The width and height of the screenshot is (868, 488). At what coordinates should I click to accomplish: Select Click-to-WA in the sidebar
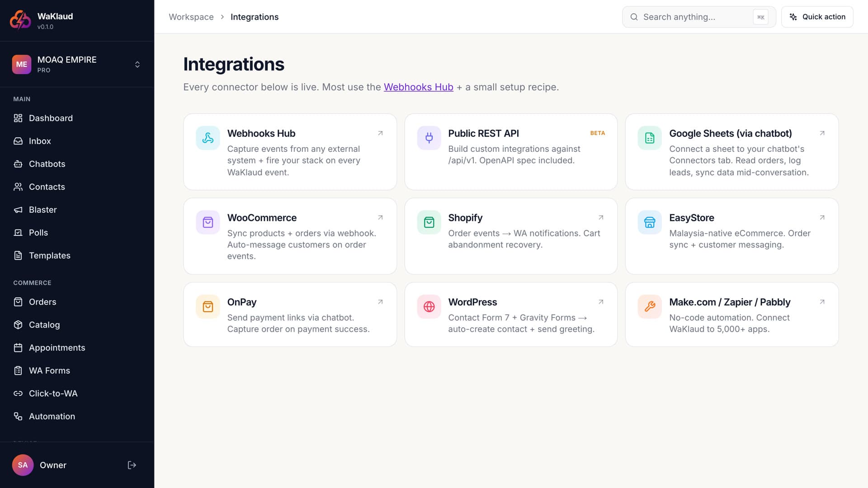click(77, 394)
